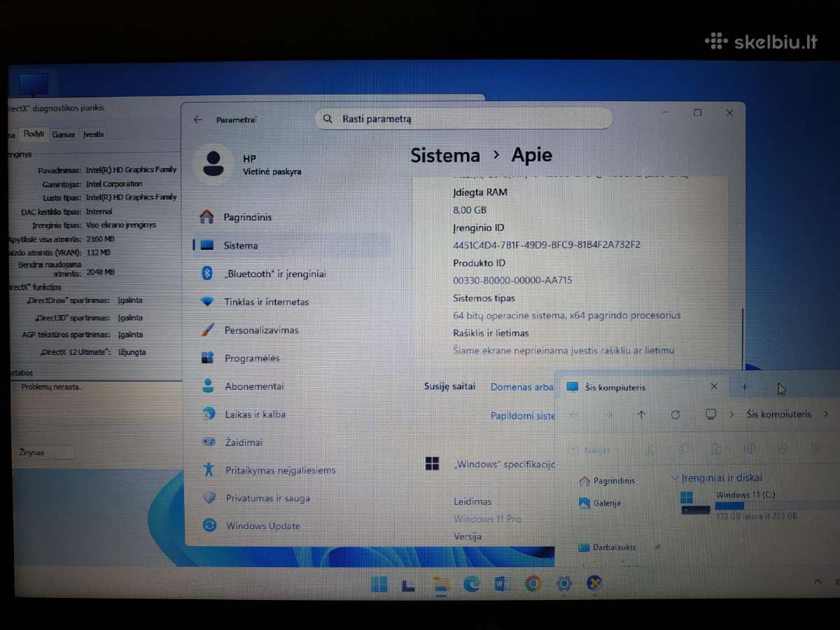Open 'Papildomi siste...' related link
Screen dimensions: 840x630
coord(522,416)
